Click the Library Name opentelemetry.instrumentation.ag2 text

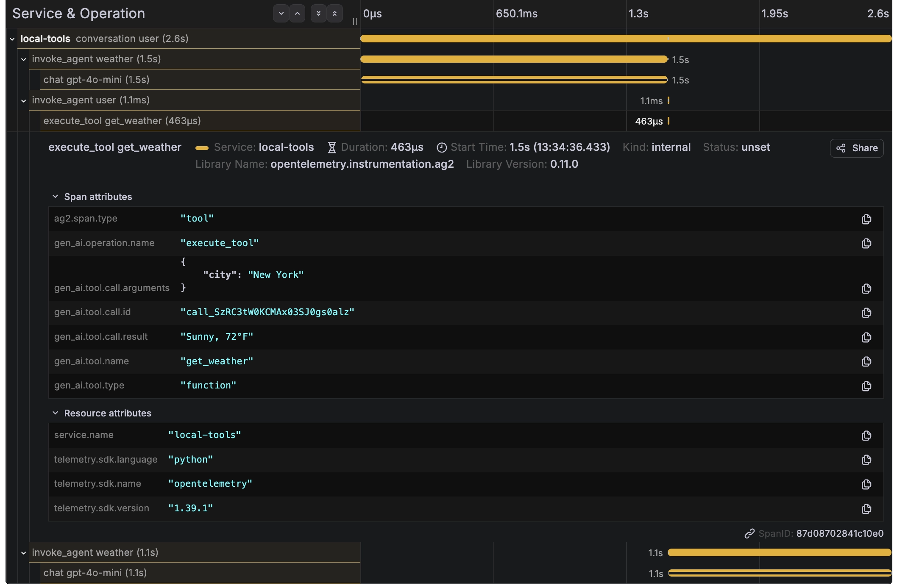(324, 164)
